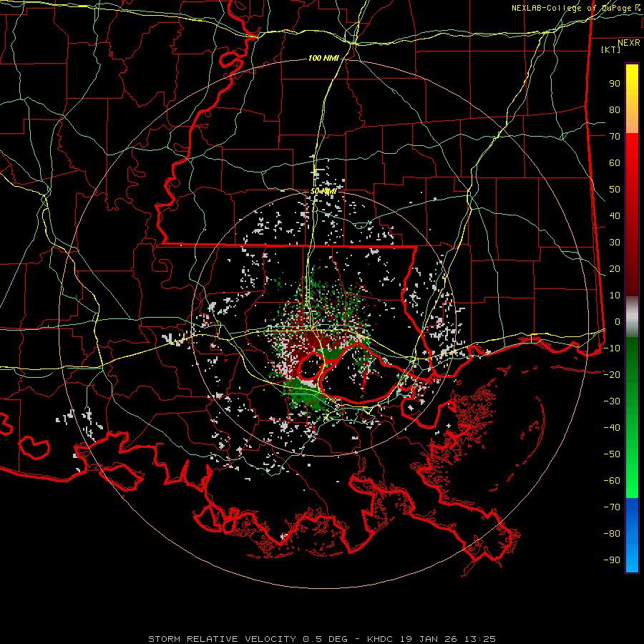Click the 20 value on the velocity scale
The width and height of the screenshot is (644, 644).
(615, 268)
